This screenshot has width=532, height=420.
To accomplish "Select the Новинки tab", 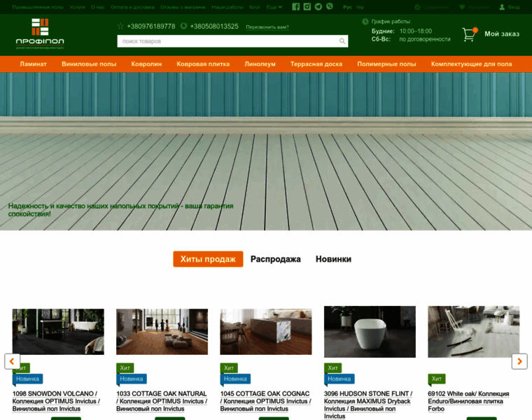I will click(333, 259).
